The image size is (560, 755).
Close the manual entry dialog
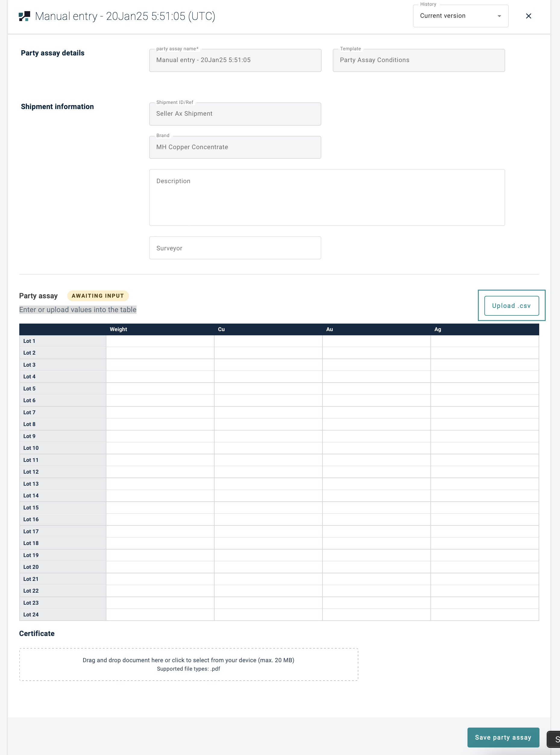coord(528,16)
